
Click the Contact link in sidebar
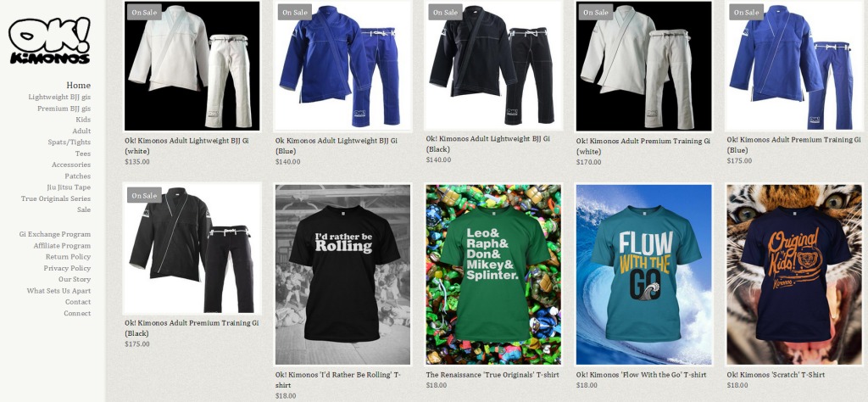[x=78, y=302]
